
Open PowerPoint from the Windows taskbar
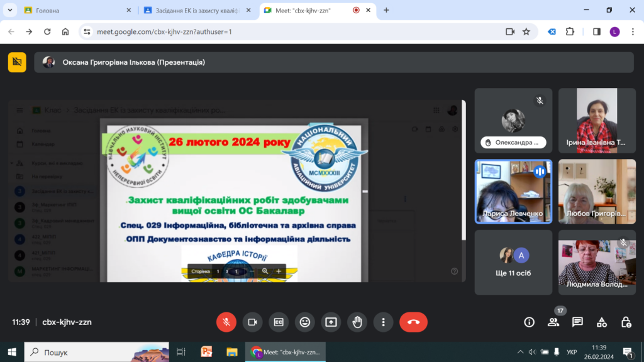click(206, 352)
